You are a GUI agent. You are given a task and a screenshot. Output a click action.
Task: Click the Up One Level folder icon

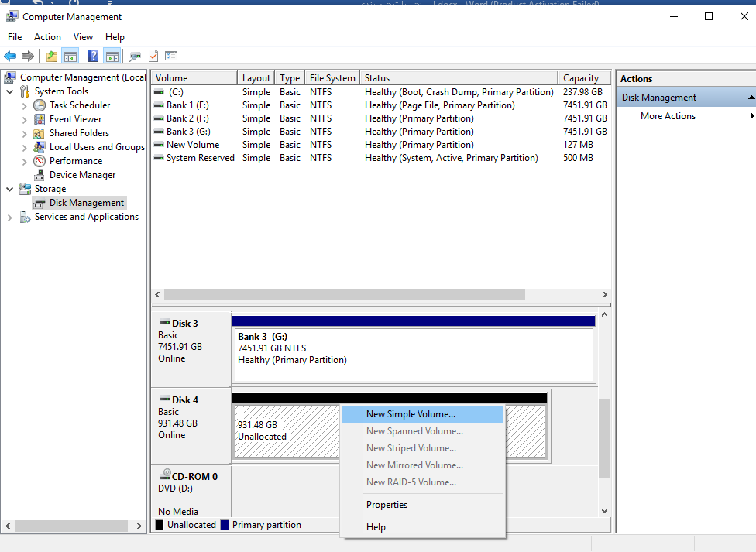(x=52, y=56)
